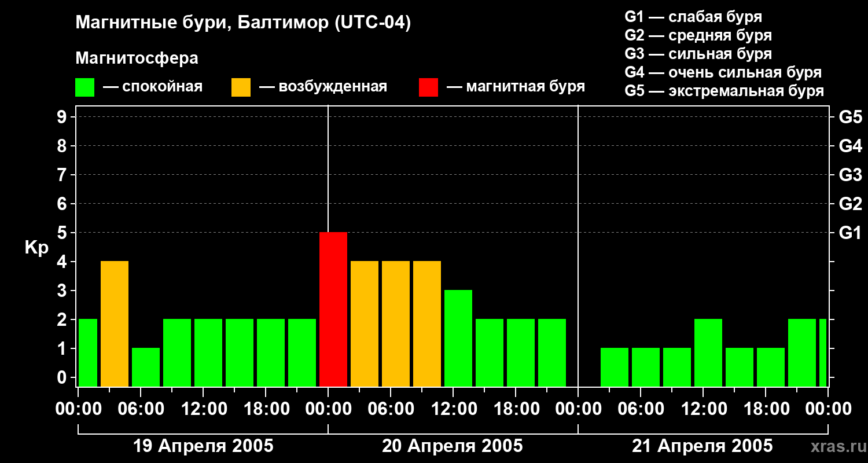Click the '12:00' tick label above 19 Апреля
868x463 pixels.
point(203,409)
